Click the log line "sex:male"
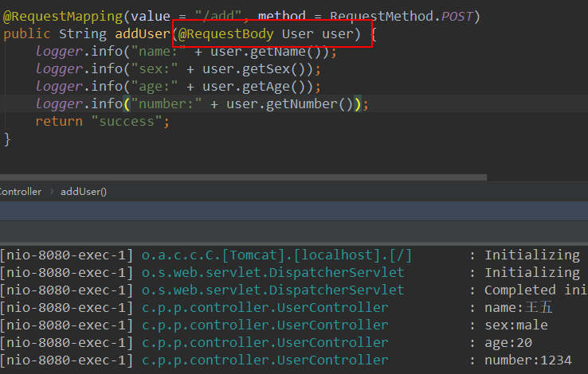 coord(516,325)
